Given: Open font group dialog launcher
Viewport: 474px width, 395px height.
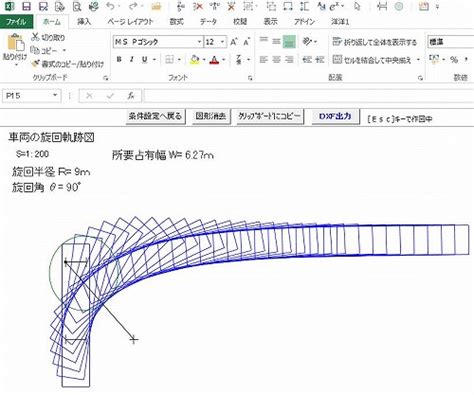Looking at the screenshot, I should pyautogui.click(x=250, y=78).
